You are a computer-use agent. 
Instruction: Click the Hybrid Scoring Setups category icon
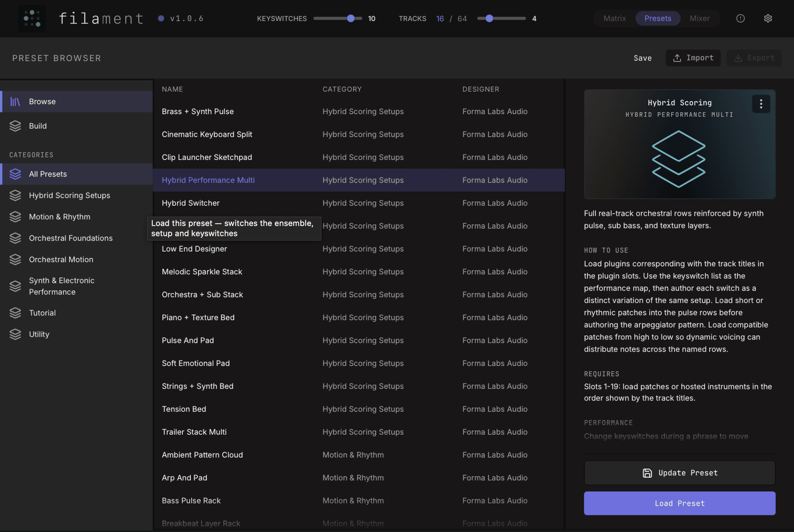15,196
